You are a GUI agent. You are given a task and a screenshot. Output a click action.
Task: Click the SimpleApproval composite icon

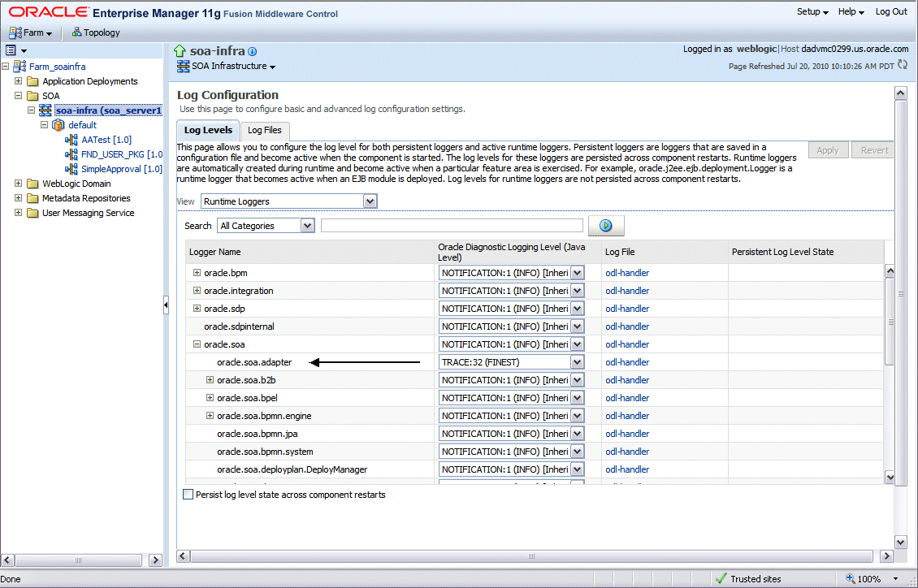click(x=71, y=169)
